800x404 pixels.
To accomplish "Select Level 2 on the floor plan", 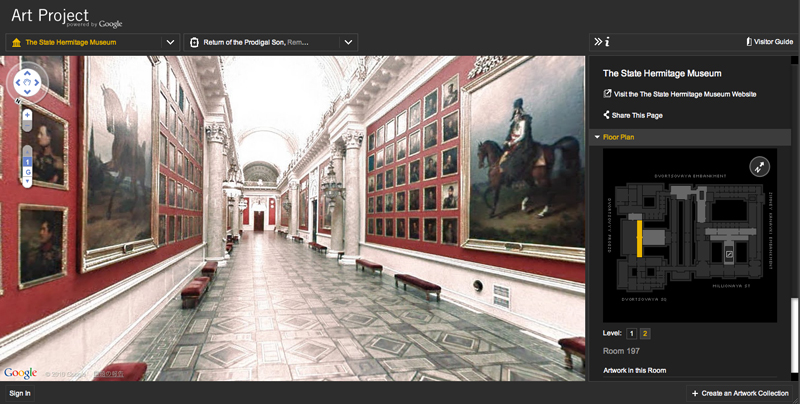I will [x=645, y=333].
